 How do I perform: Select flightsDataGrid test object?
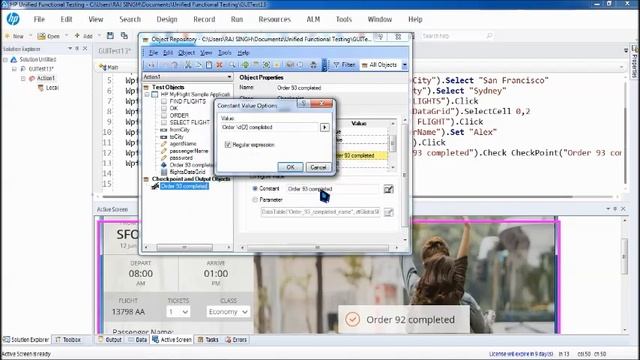click(x=187, y=172)
